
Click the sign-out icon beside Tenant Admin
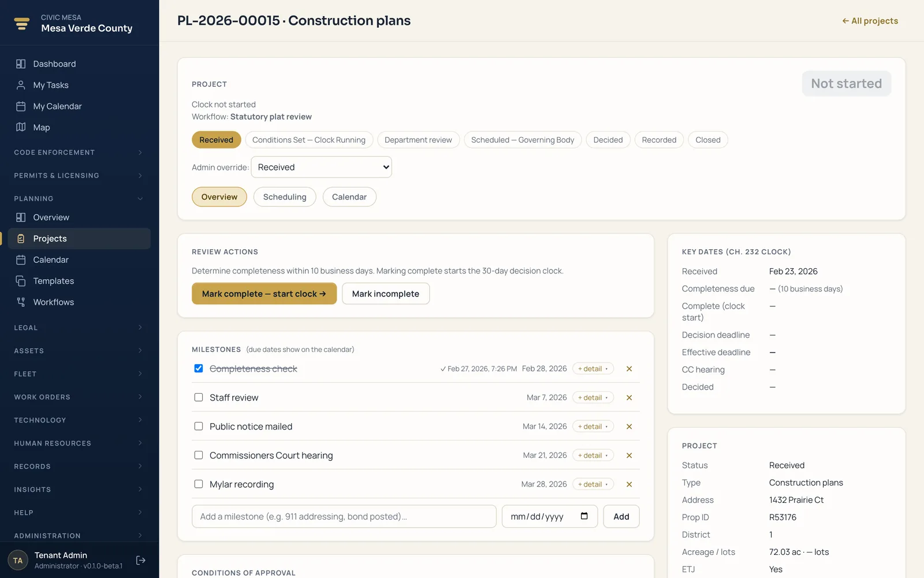[x=141, y=560]
